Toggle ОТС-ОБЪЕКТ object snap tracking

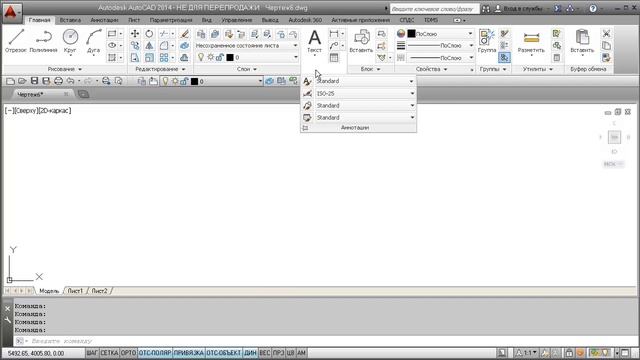tap(223, 353)
